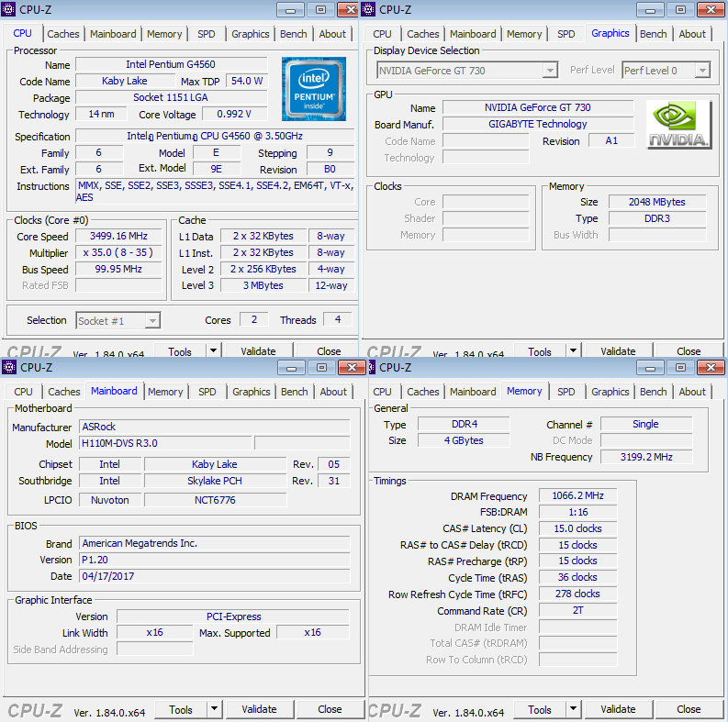728x722 pixels.
Task: Open Tools dropdown arrow in CPU window
Action: (x=213, y=350)
